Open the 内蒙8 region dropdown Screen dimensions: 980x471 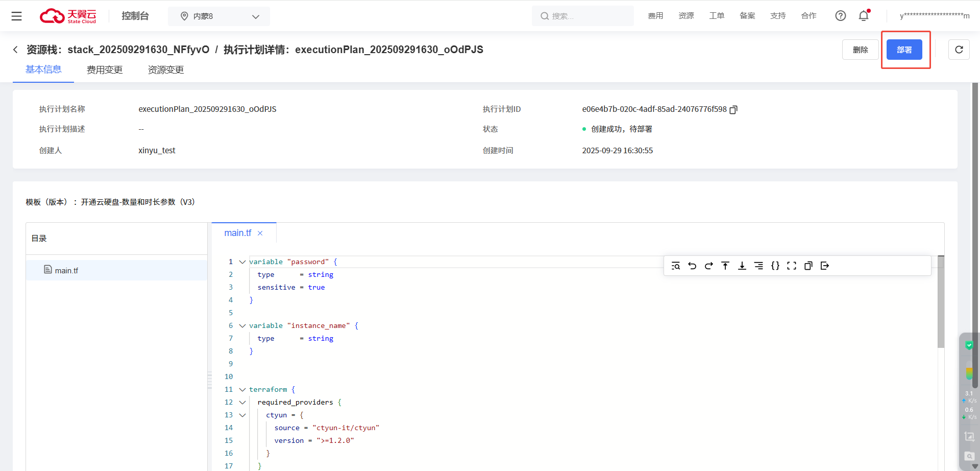coord(219,16)
